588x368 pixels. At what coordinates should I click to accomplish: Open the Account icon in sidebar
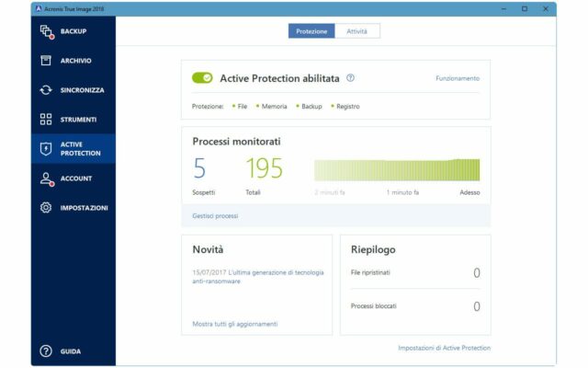(x=46, y=178)
